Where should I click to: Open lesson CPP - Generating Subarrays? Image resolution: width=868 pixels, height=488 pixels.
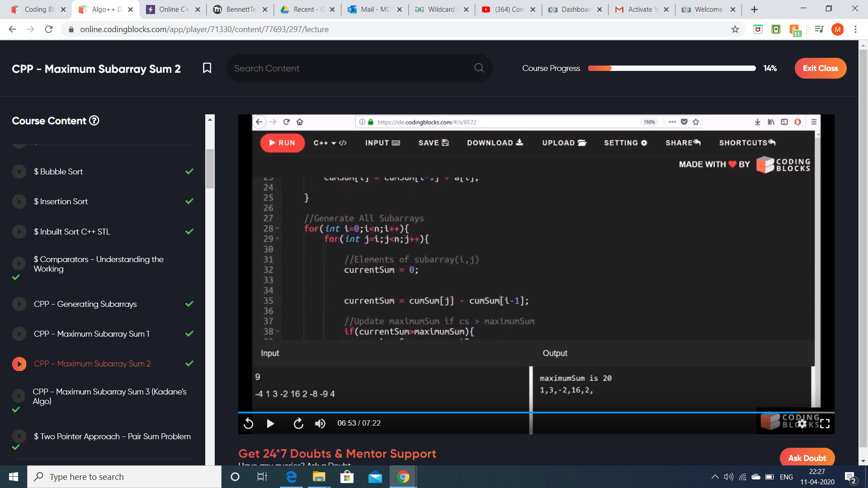click(85, 304)
